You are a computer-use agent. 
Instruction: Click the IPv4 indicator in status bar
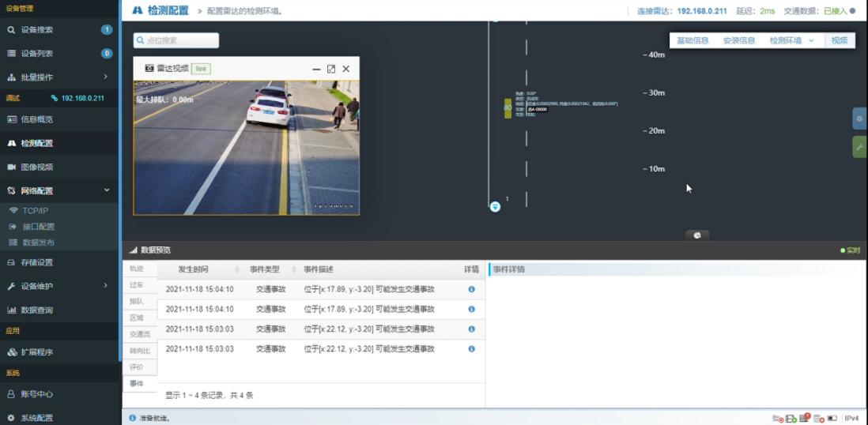coord(851,418)
